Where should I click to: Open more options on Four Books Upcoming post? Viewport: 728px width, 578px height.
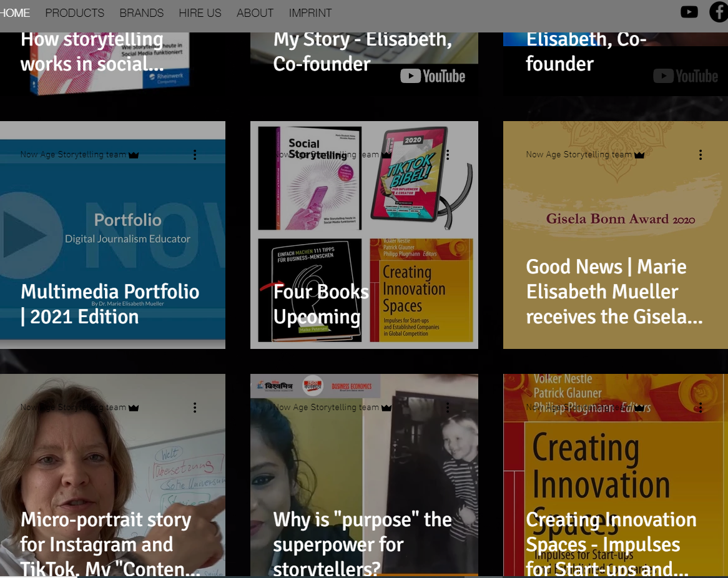(x=448, y=155)
